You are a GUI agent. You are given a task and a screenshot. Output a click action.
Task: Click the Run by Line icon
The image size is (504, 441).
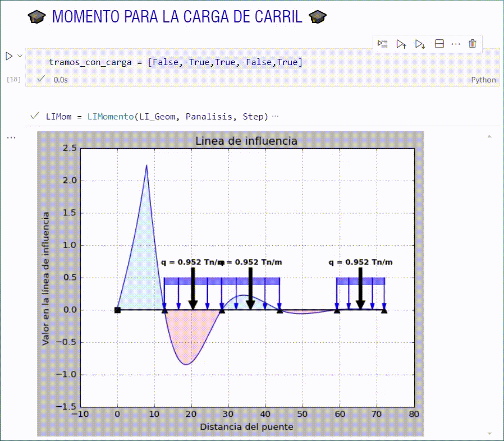(x=383, y=44)
